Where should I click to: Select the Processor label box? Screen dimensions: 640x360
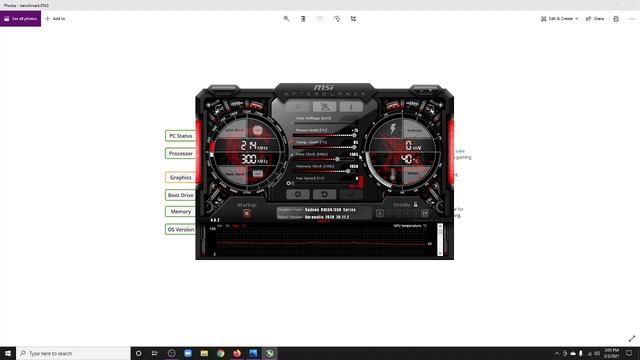click(x=180, y=154)
